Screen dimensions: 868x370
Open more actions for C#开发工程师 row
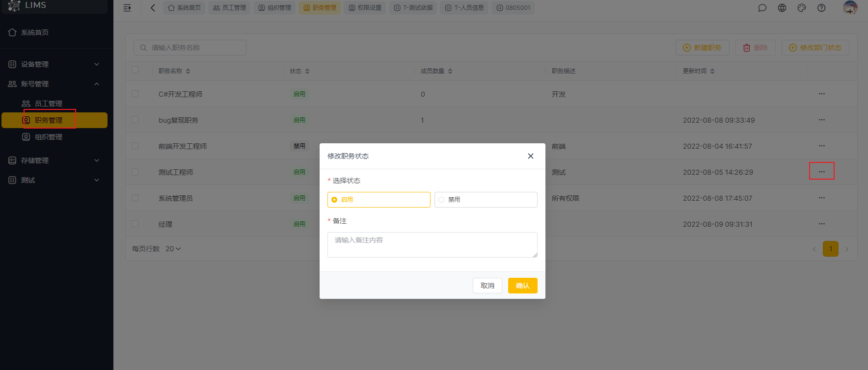click(822, 94)
